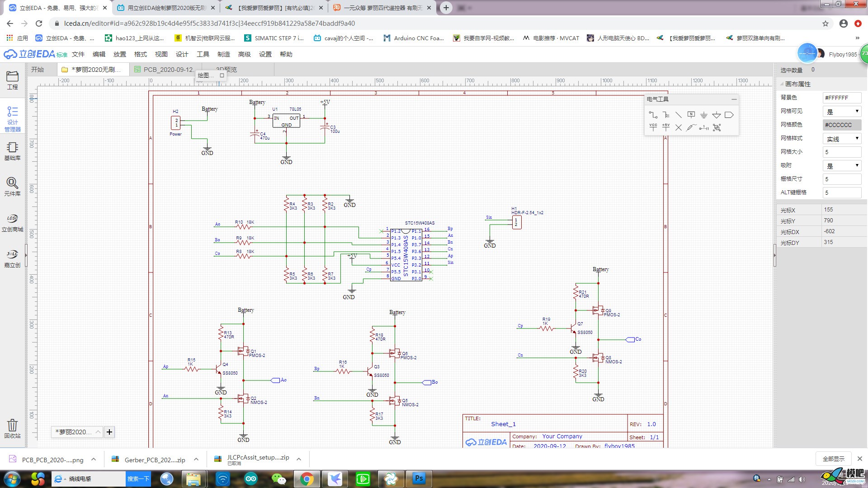Place a +5V net flag
Image resolution: width=868 pixels, height=488 pixels.
[x=666, y=127]
